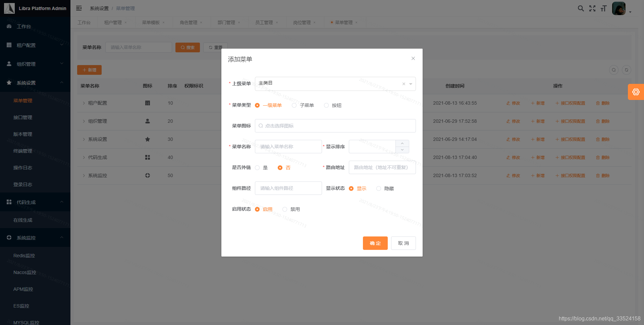Select the 子菜单 radio button for 菜单类型
This screenshot has height=325, width=644.
tap(294, 105)
